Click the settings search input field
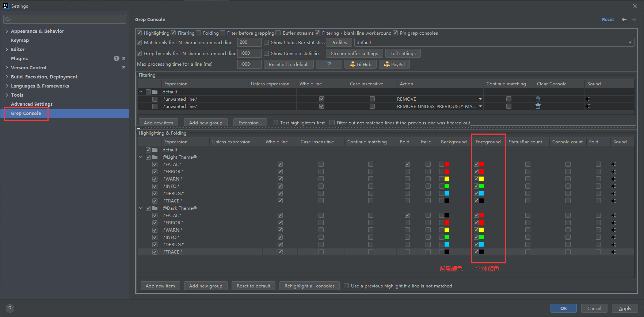The height and width of the screenshot is (317, 644). 65,19
